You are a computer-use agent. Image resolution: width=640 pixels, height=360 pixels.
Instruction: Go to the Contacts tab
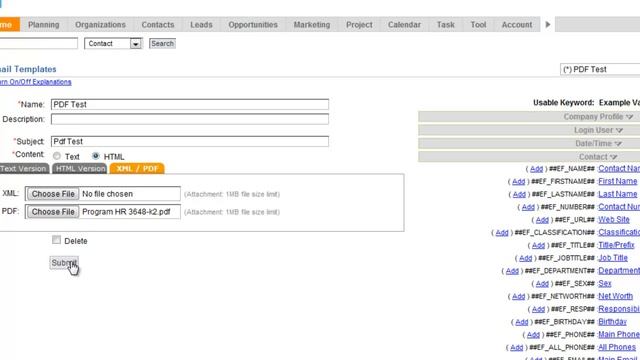[x=158, y=24]
